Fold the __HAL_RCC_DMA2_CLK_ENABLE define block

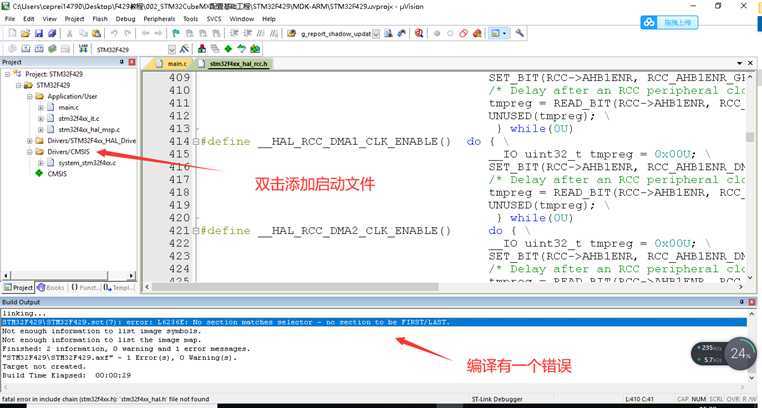(x=195, y=231)
